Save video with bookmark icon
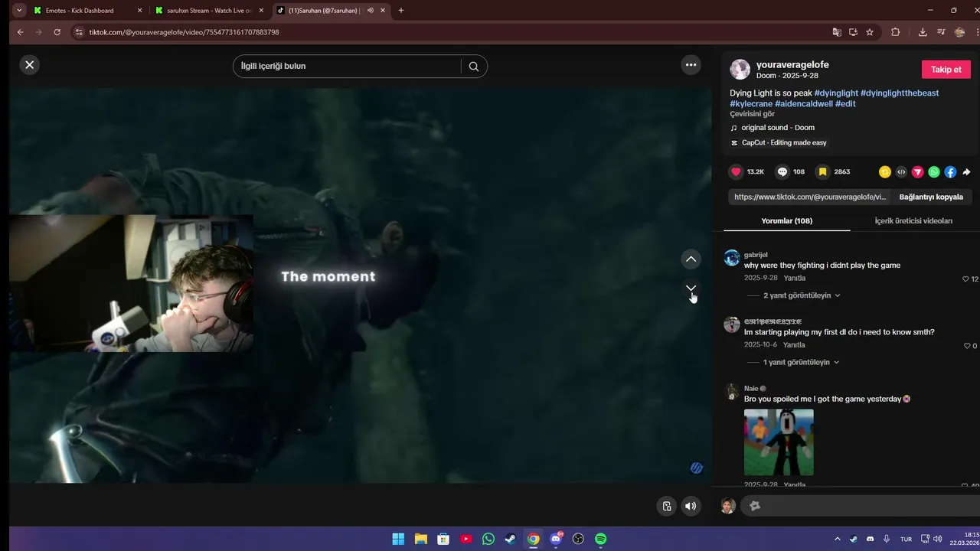980x551 pixels. (x=823, y=172)
